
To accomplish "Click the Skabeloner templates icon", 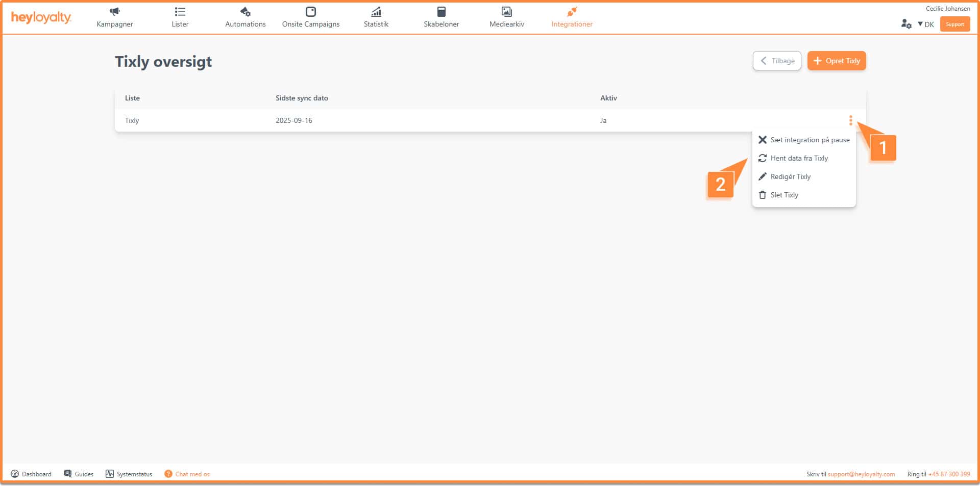I will click(441, 12).
